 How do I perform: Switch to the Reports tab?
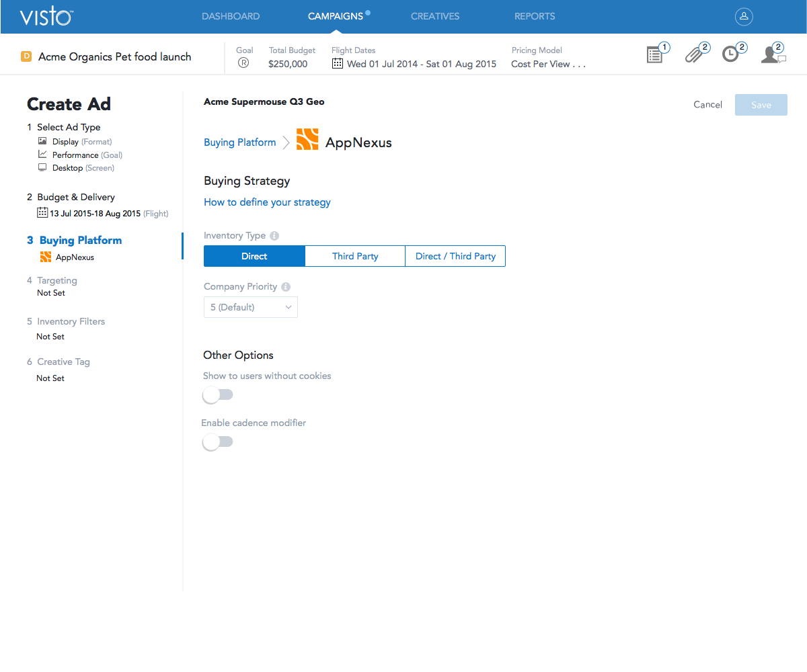[535, 16]
